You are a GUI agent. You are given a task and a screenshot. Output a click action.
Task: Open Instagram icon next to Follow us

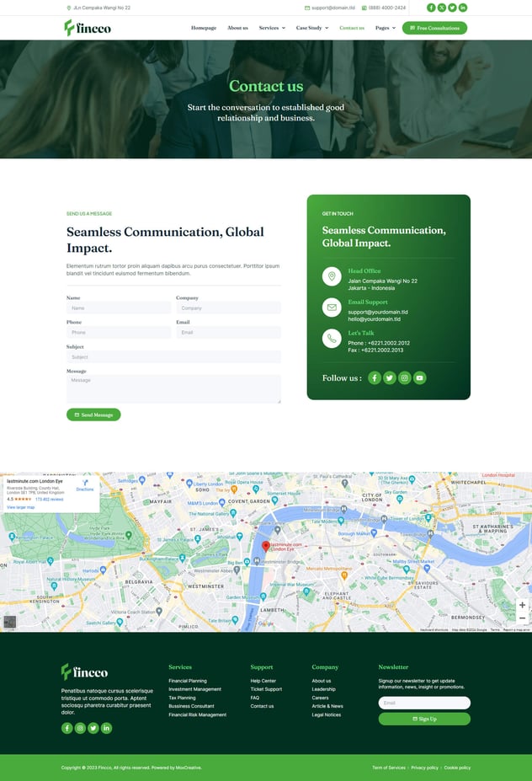405,378
